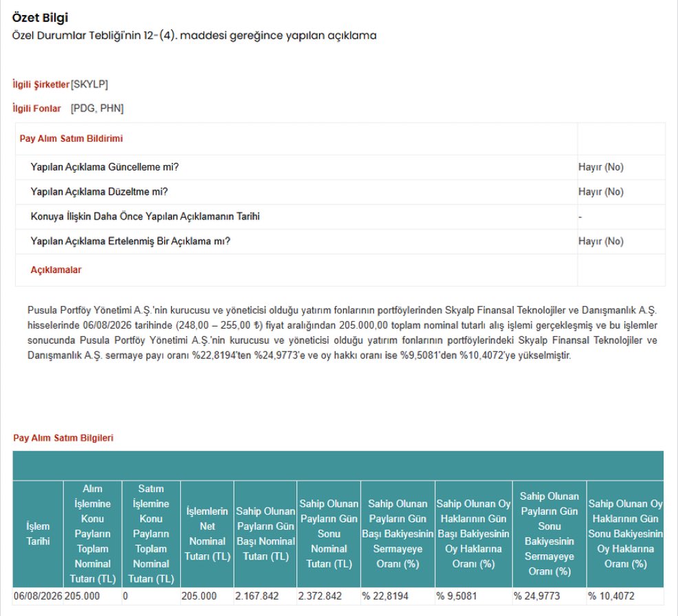Click the İlgili Şirketler label
This screenshot has height=616, width=678.
click(x=41, y=85)
